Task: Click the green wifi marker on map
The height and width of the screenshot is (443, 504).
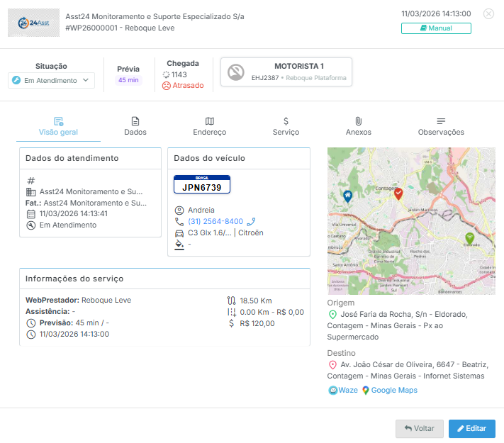Action: pyautogui.click(x=469, y=237)
